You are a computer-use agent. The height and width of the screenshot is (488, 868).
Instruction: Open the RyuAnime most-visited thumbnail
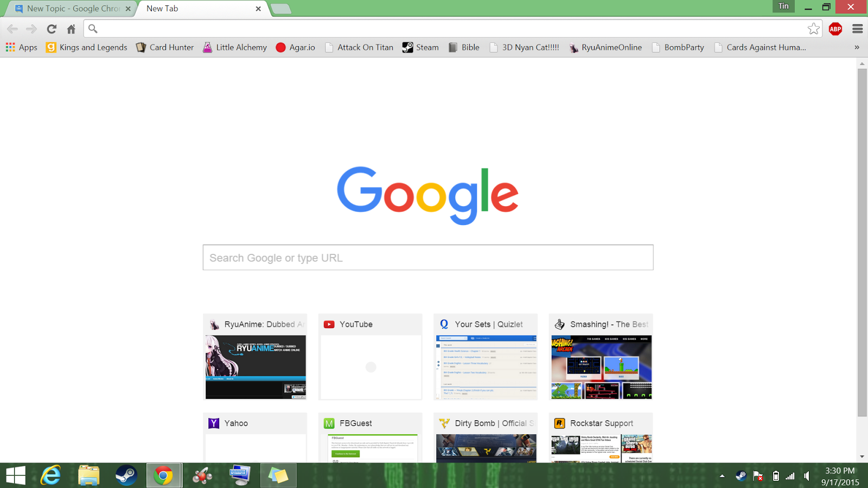click(x=255, y=357)
